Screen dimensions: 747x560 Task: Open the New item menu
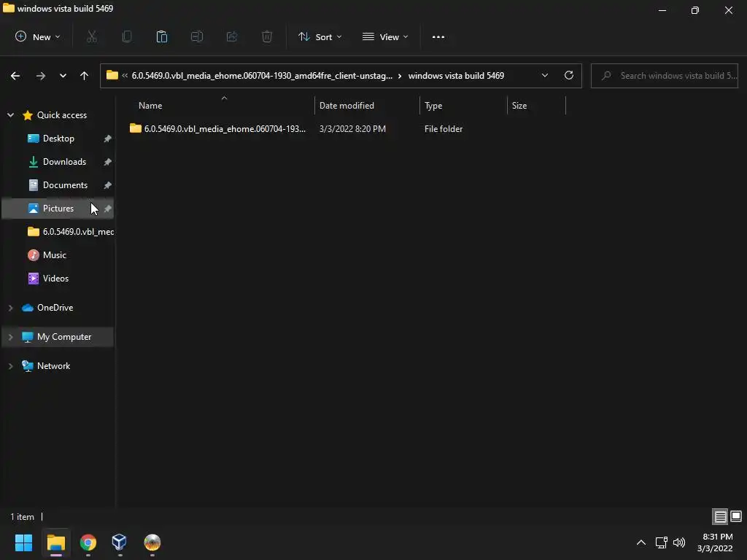coord(38,36)
